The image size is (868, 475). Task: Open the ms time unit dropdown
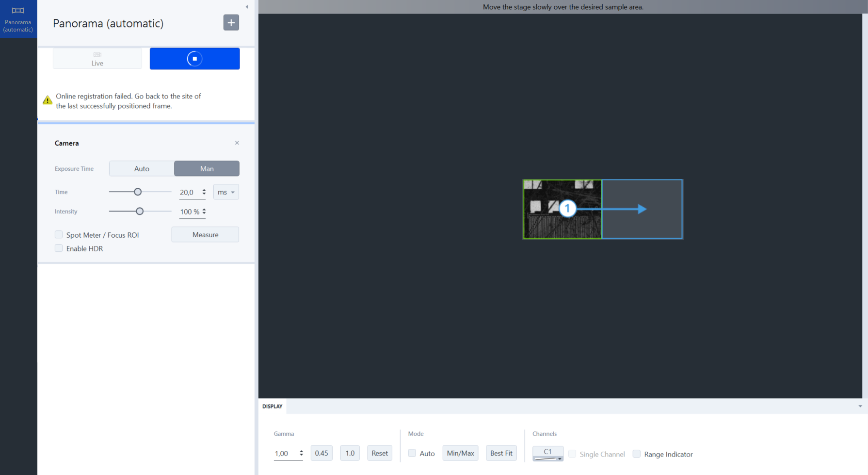pos(226,192)
